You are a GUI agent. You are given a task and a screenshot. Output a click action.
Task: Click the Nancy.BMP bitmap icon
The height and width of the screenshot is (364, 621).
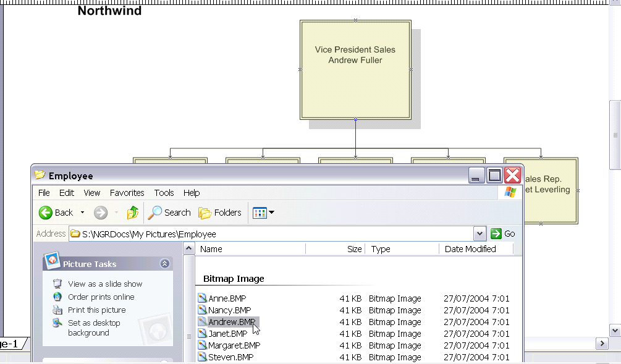203,310
